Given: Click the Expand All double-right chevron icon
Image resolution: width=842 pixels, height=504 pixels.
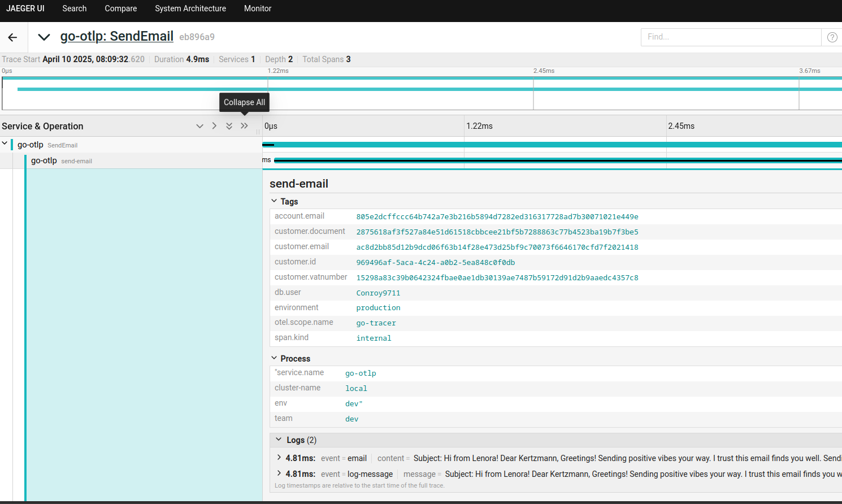Looking at the screenshot, I should point(229,126).
